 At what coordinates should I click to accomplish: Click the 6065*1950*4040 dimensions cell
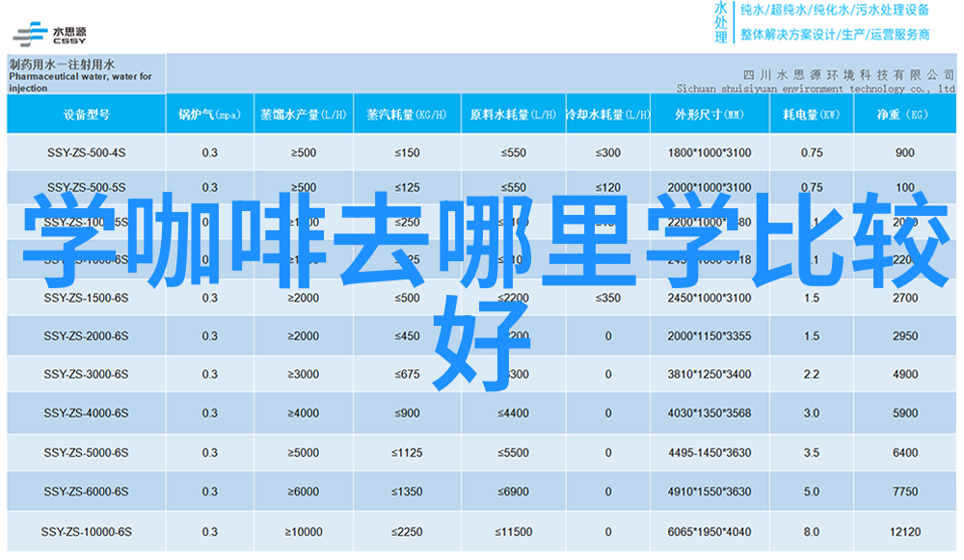point(710,532)
